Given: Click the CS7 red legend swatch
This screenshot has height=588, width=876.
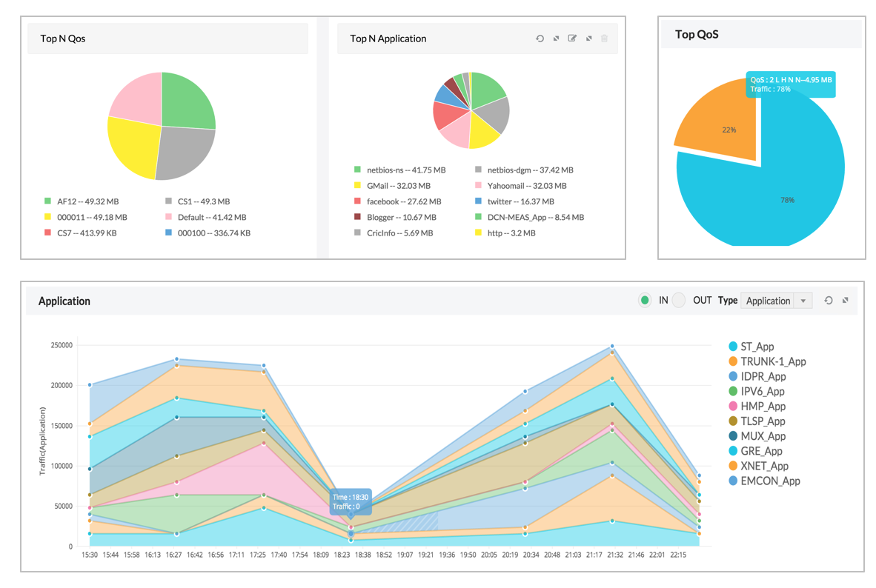Looking at the screenshot, I should 47,233.
